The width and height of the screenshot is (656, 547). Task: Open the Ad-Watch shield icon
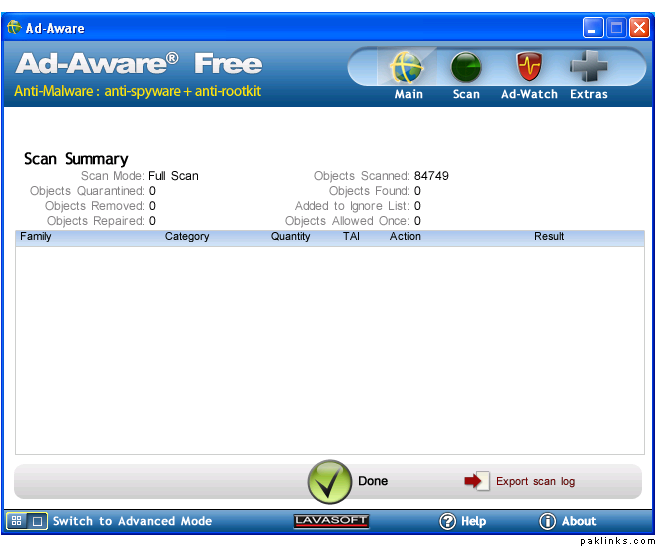[529, 69]
